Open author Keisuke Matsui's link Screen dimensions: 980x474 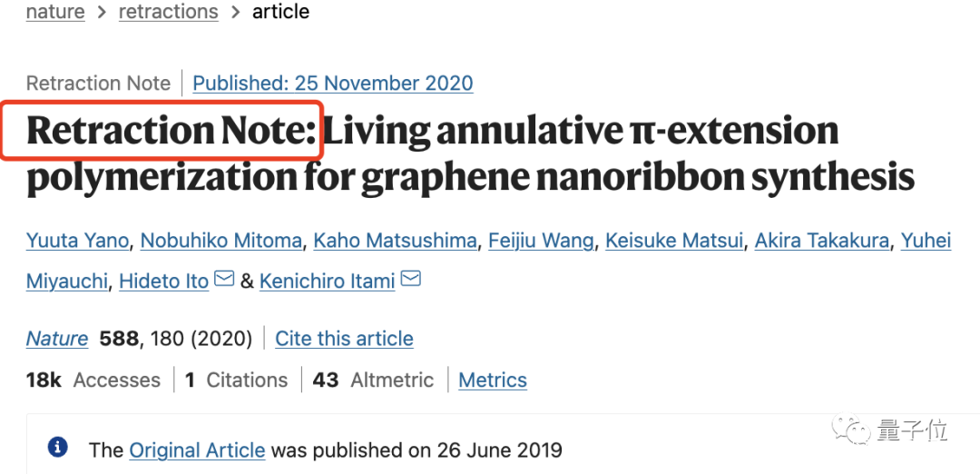click(672, 241)
